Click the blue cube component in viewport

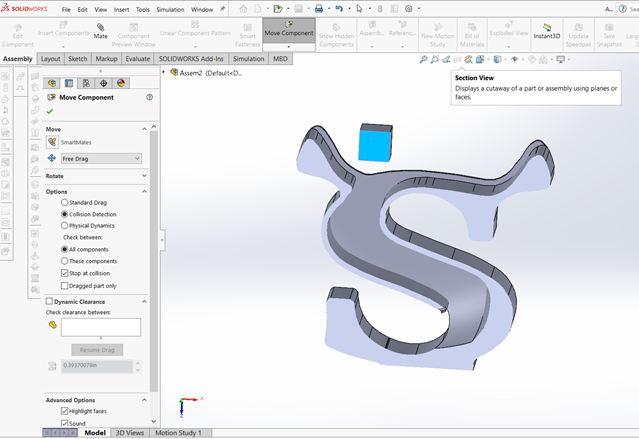pos(375,143)
